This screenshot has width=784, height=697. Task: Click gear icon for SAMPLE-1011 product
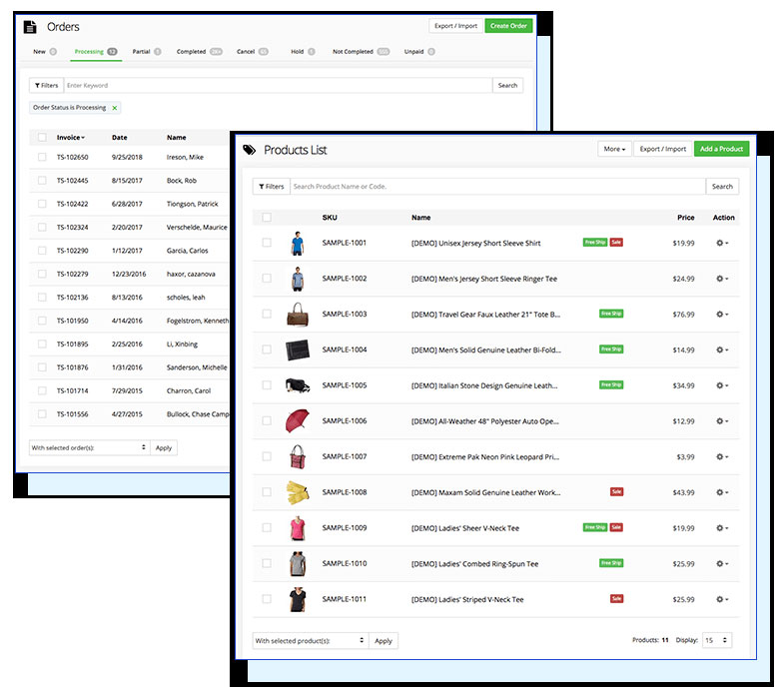pyautogui.click(x=722, y=599)
